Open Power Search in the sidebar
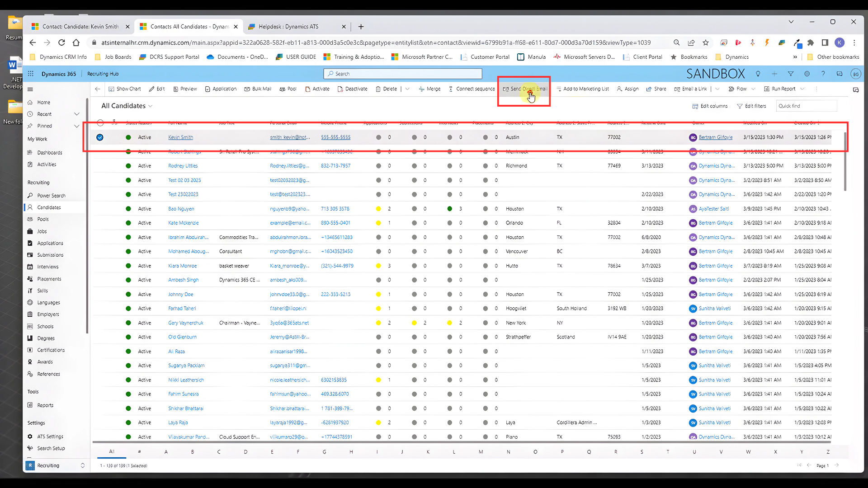The image size is (868, 488). coord(51,196)
